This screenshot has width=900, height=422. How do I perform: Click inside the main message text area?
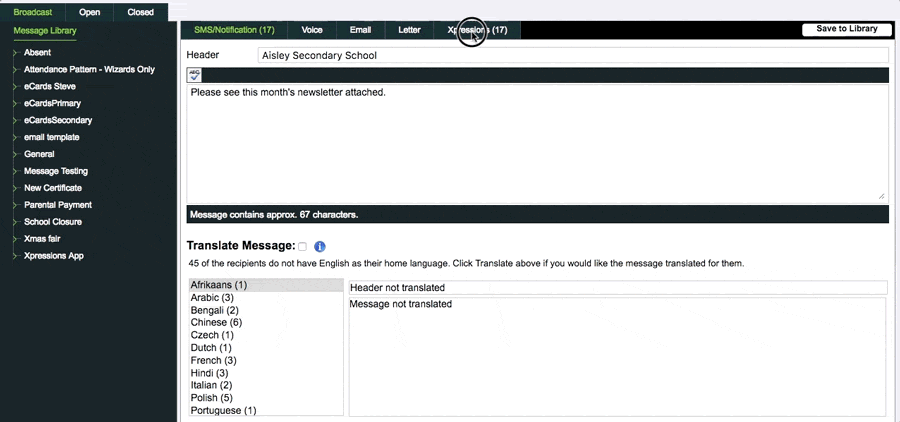[x=537, y=144]
